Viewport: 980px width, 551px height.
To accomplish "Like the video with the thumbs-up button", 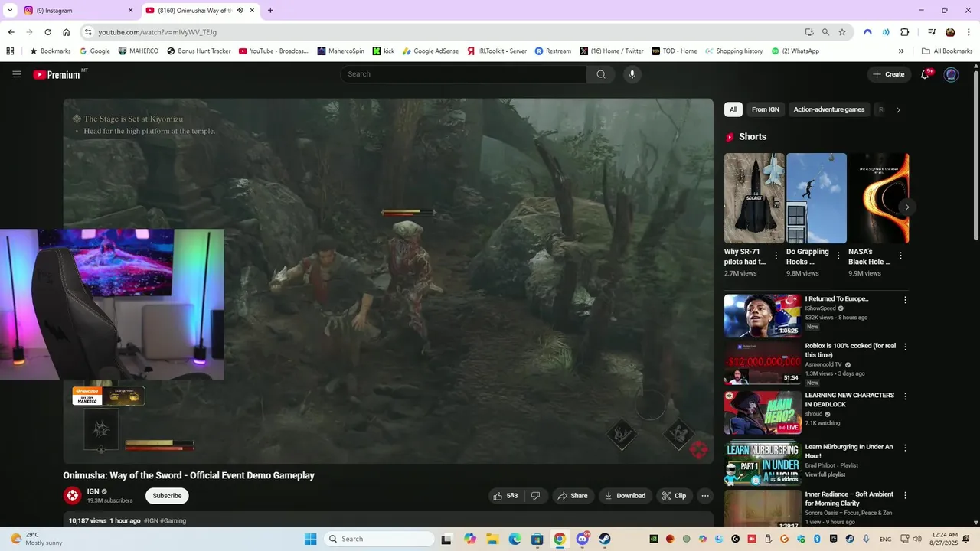I will coord(505,496).
